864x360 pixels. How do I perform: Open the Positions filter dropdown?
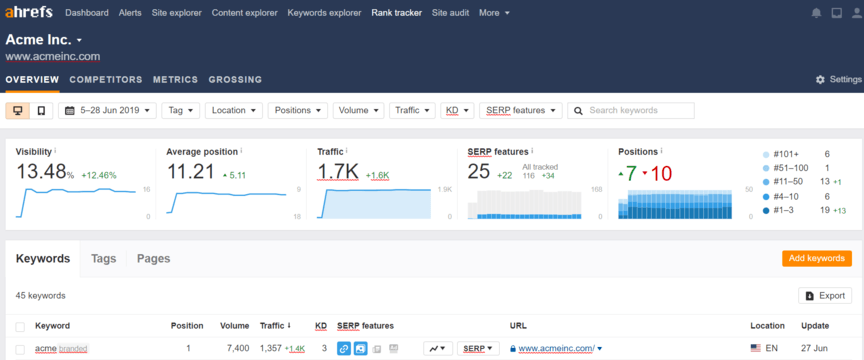click(x=298, y=110)
